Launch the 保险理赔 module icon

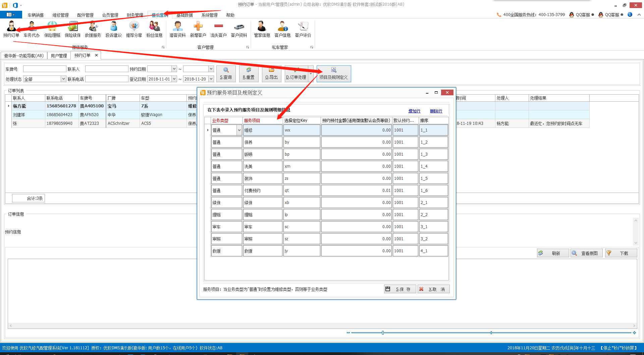[x=52, y=29]
